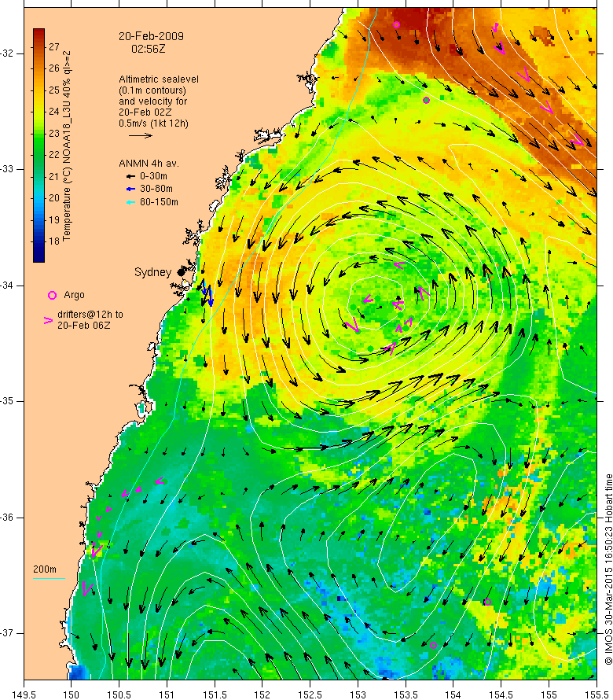613x700 pixels.
Task: Click the green 22 degree colorbar section
Action: (x=39, y=154)
